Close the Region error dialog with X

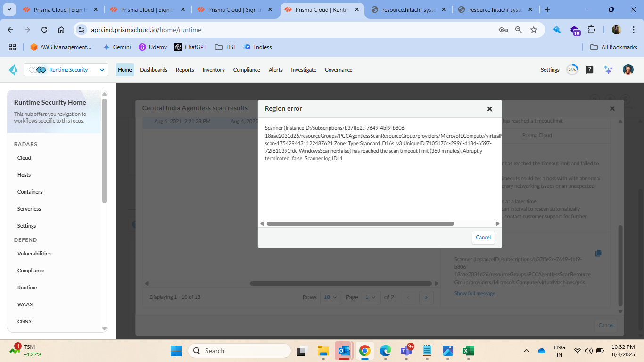(x=489, y=109)
